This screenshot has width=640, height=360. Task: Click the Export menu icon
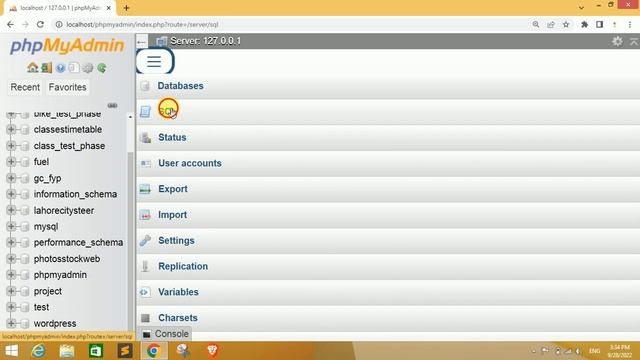[145, 189]
